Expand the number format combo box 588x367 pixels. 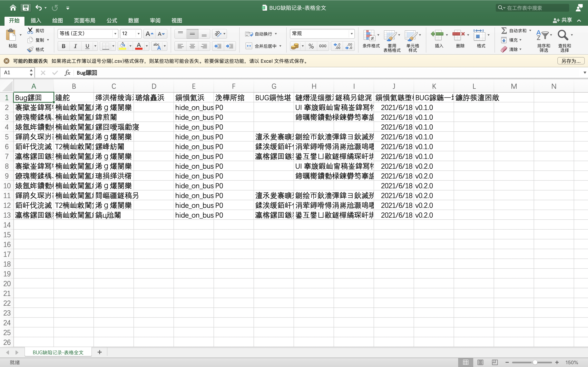tap(351, 34)
